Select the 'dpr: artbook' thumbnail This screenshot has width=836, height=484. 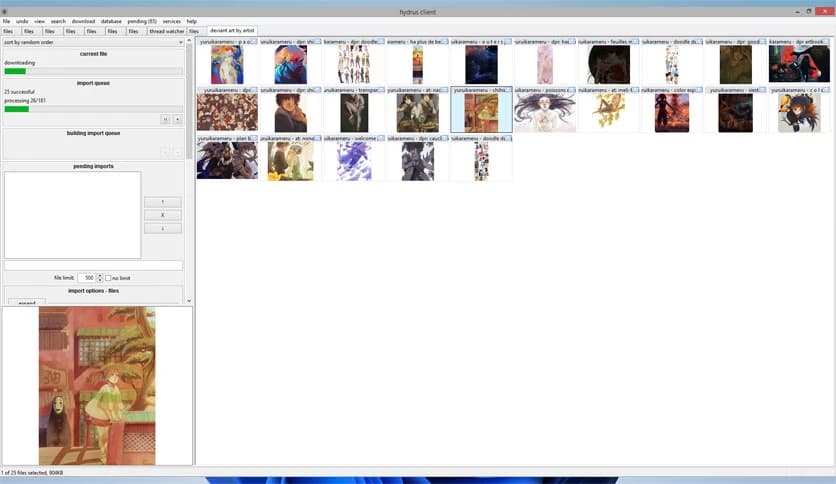coord(799,61)
